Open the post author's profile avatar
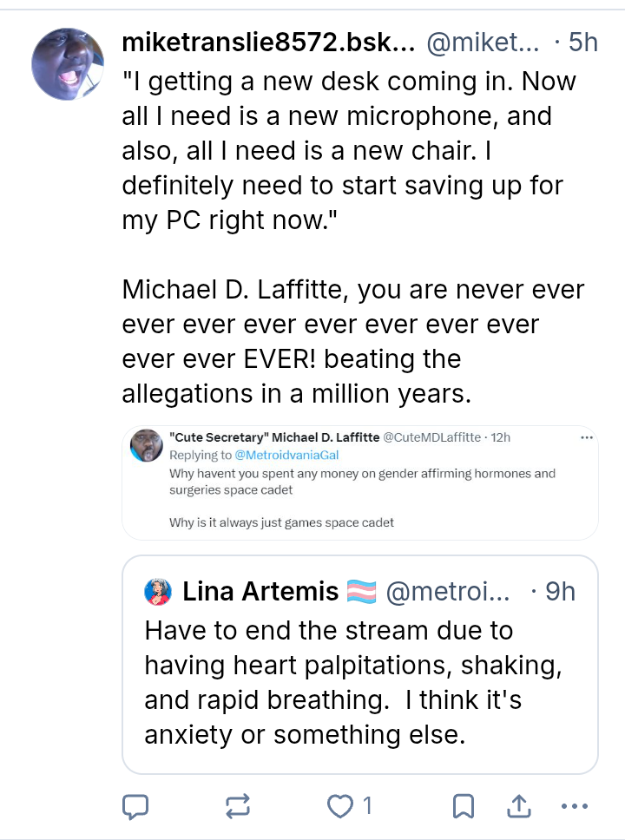The height and width of the screenshot is (840, 625). (69, 62)
